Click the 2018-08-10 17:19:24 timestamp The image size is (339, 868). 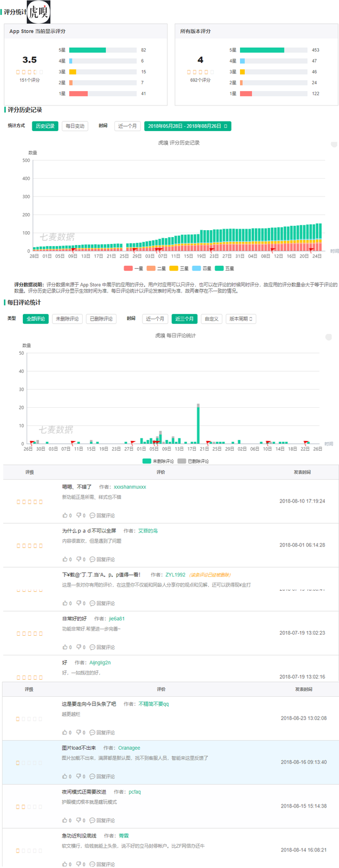click(302, 501)
